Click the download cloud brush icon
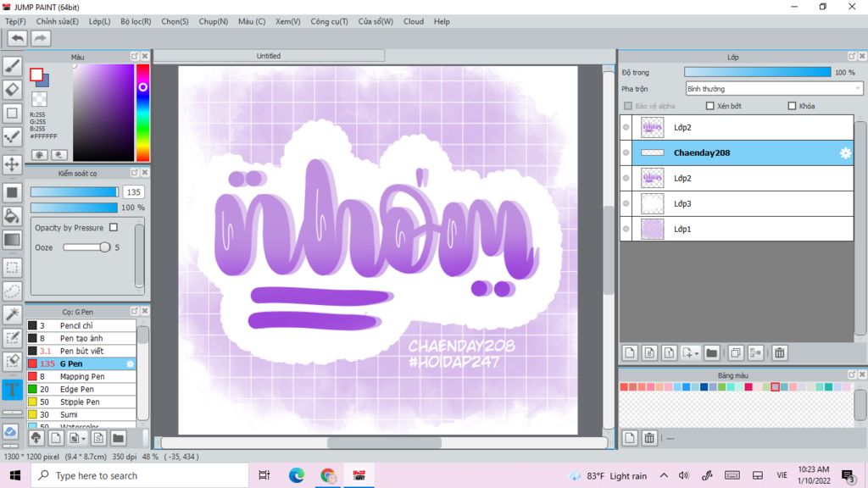Image resolution: width=868 pixels, height=488 pixels. point(36,438)
